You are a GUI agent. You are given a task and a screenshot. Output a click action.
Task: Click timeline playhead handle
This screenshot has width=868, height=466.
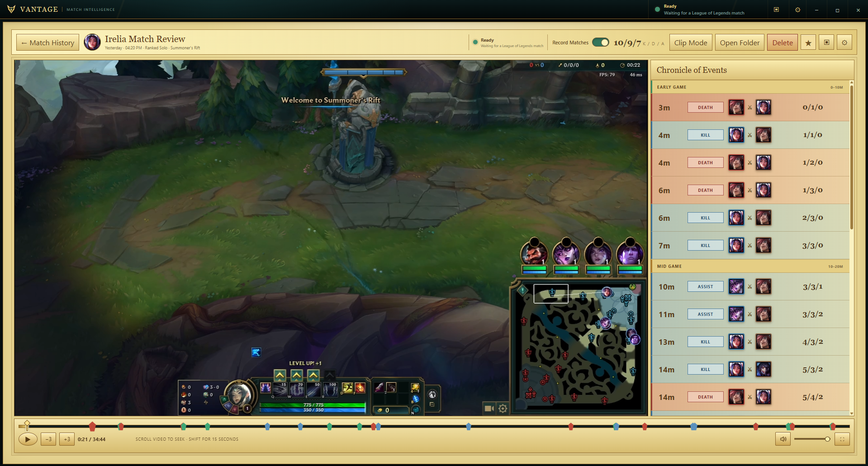pyautogui.click(x=27, y=424)
